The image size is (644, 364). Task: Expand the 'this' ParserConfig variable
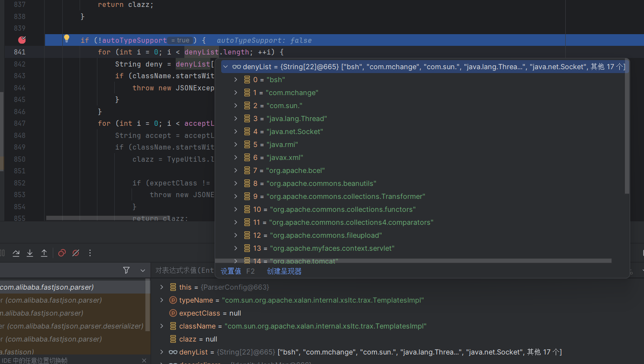[x=162, y=287]
